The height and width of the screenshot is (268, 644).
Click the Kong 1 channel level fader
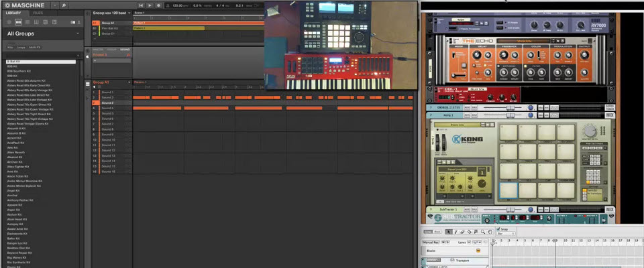pyautogui.click(x=511, y=115)
